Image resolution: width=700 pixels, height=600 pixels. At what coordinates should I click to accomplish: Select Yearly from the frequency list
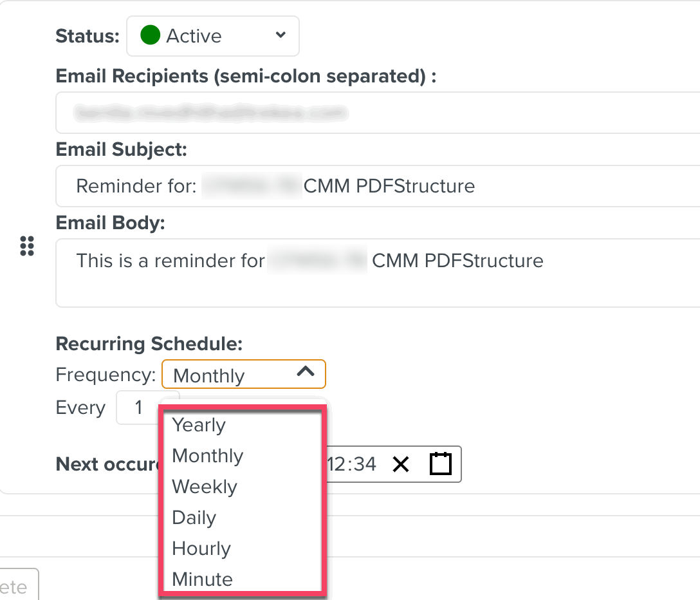[x=199, y=425]
